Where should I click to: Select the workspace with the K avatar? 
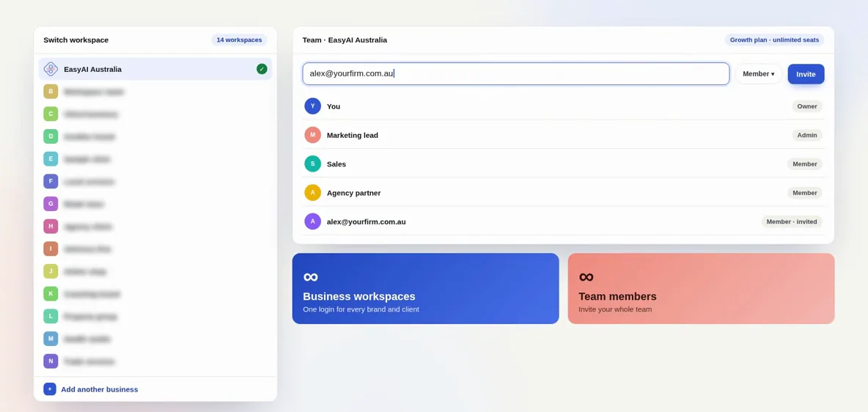point(155,293)
